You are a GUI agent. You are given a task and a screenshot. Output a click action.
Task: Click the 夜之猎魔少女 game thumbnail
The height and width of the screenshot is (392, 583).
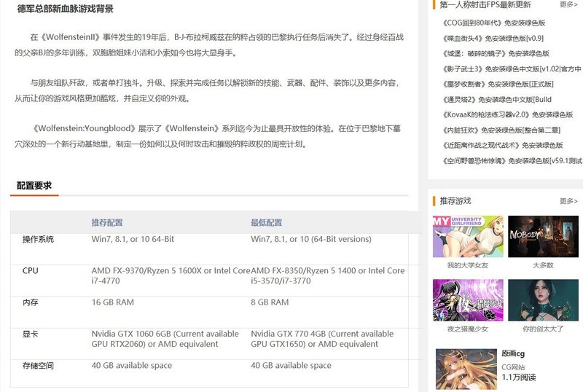pos(468,300)
